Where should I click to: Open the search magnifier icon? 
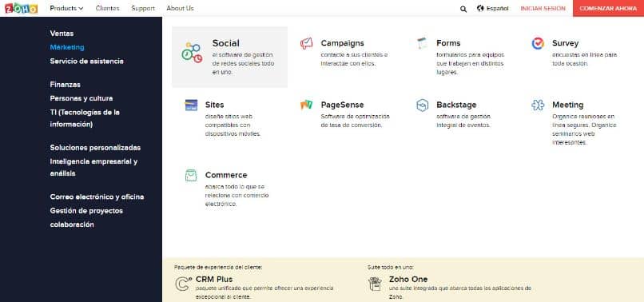tap(463, 9)
